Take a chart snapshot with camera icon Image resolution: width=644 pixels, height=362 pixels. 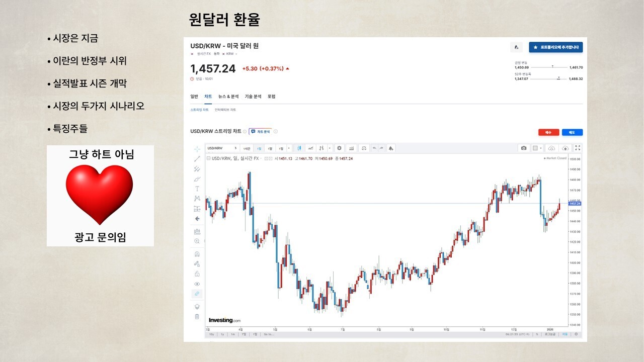tap(524, 148)
